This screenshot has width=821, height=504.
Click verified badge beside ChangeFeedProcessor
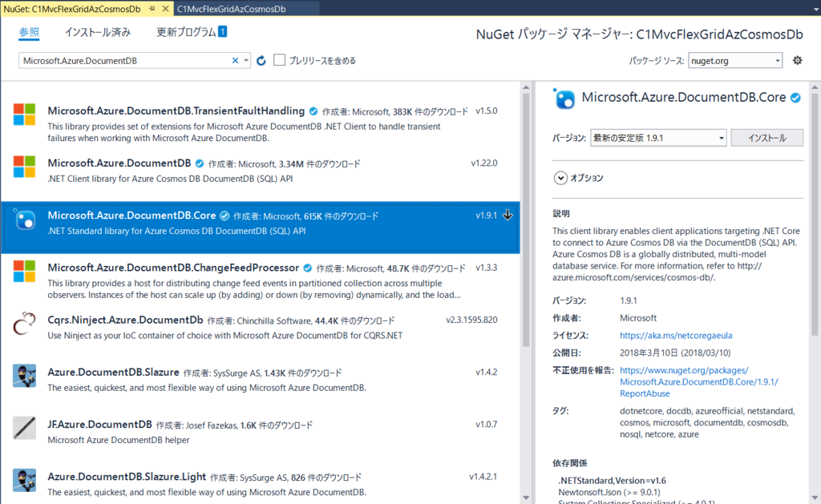coord(307,268)
